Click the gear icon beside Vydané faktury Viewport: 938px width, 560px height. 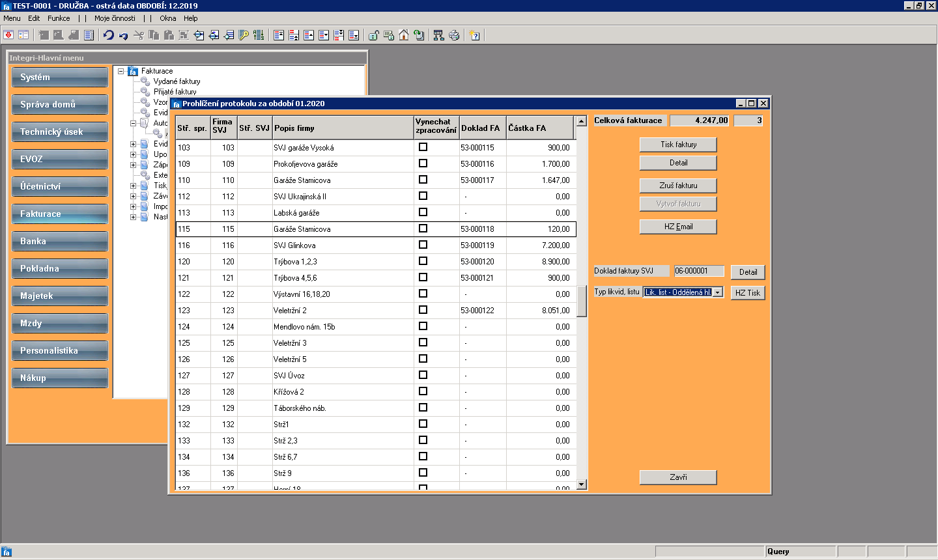pyautogui.click(x=145, y=81)
